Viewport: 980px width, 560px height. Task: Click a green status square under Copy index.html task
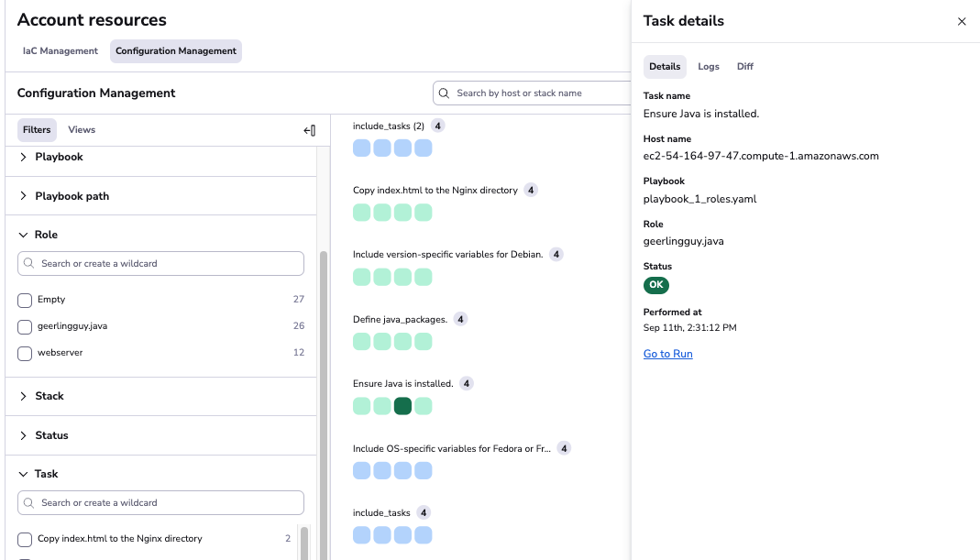click(361, 212)
